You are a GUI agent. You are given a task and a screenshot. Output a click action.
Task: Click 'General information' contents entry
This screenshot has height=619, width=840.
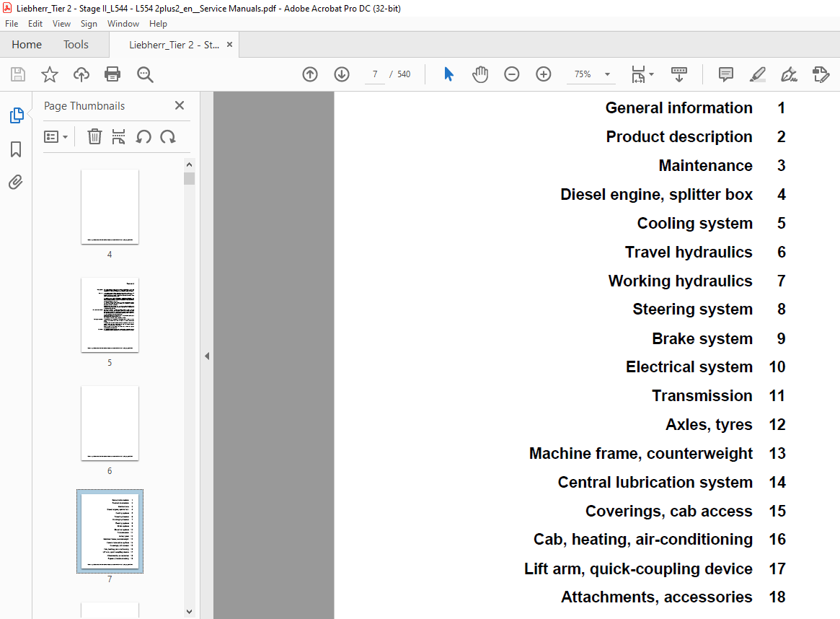[x=678, y=107]
